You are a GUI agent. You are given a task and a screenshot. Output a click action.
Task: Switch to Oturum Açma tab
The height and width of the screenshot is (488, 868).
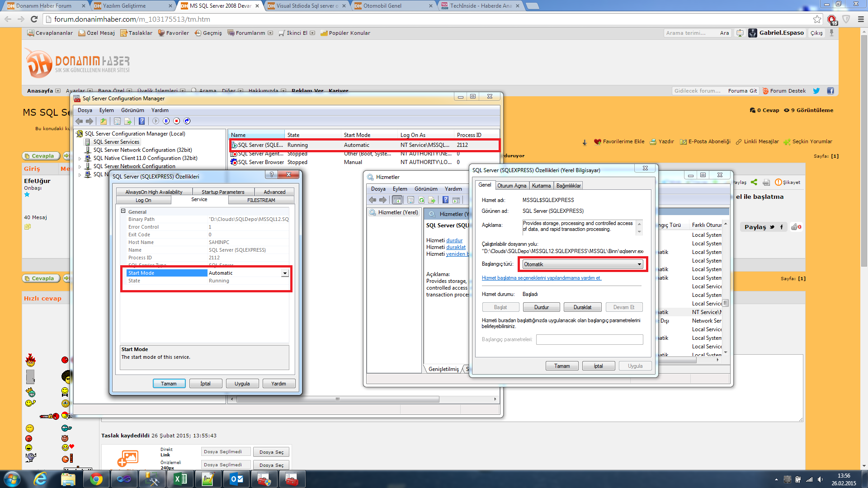pos(512,186)
